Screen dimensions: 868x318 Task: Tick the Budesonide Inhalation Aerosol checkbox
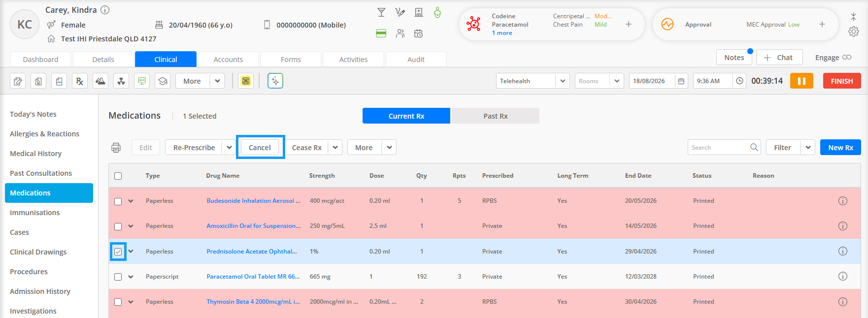coord(118,201)
